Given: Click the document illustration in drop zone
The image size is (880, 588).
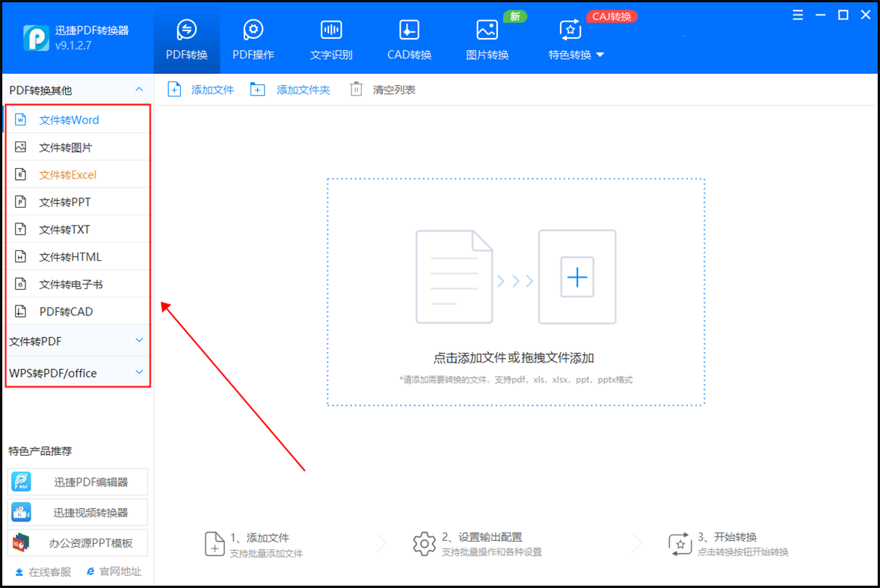Looking at the screenshot, I should pos(454,276).
